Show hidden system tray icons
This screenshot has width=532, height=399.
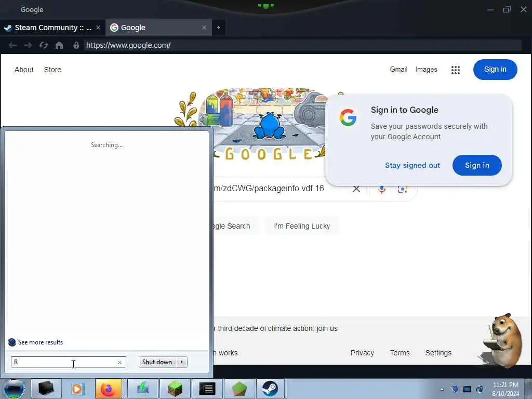442,389
